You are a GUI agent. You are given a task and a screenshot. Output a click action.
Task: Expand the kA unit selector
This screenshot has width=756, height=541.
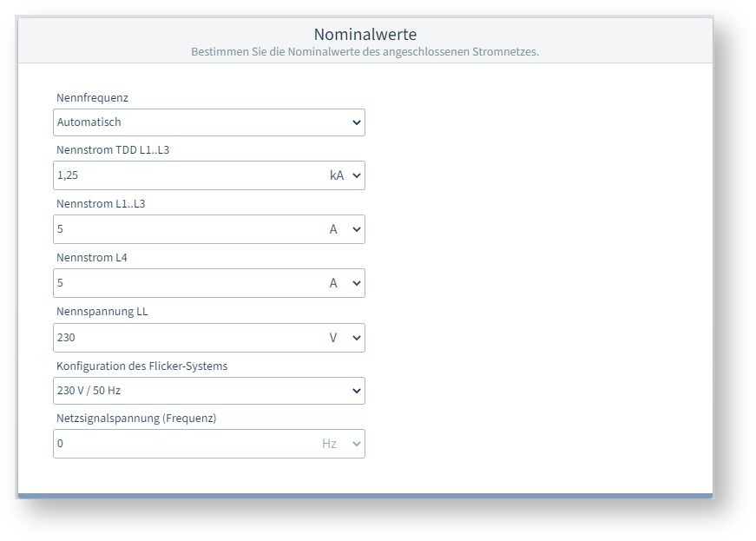345,175
